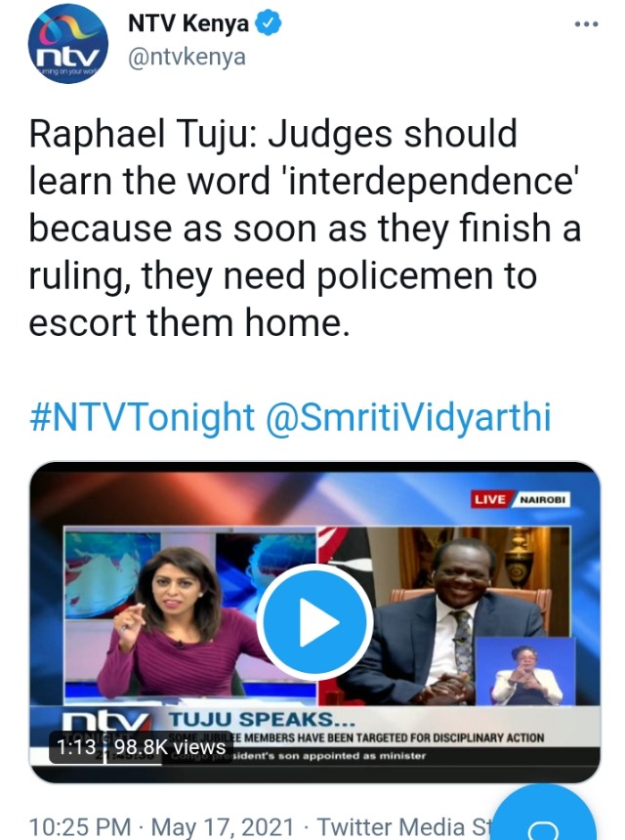Click the May 17, 2021 date
Image resolution: width=625 pixels, height=840 pixels.
[223, 826]
